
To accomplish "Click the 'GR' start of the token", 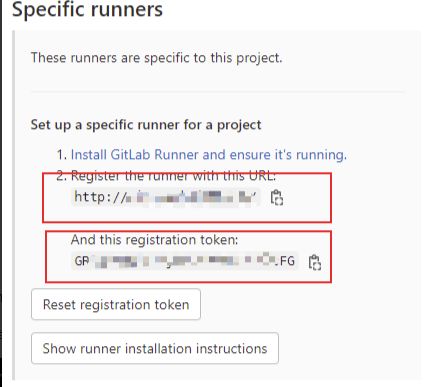I will (82, 261).
